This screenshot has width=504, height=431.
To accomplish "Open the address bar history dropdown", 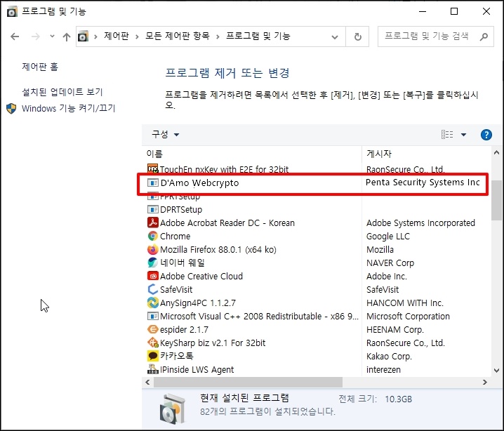I will point(335,37).
